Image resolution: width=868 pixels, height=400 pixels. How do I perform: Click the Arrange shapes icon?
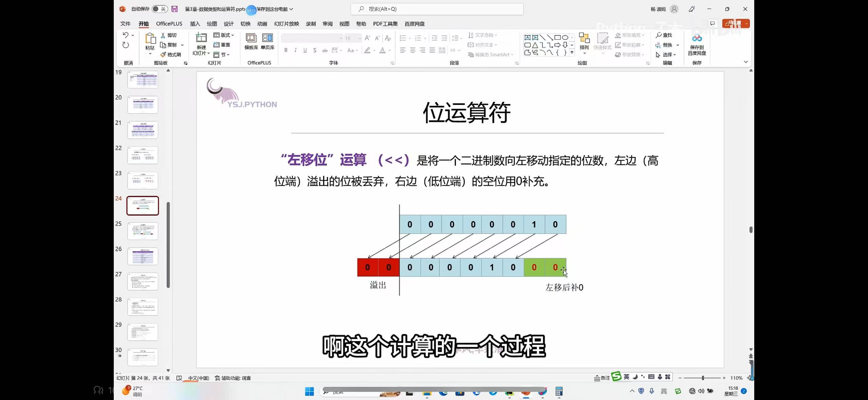coord(584,38)
